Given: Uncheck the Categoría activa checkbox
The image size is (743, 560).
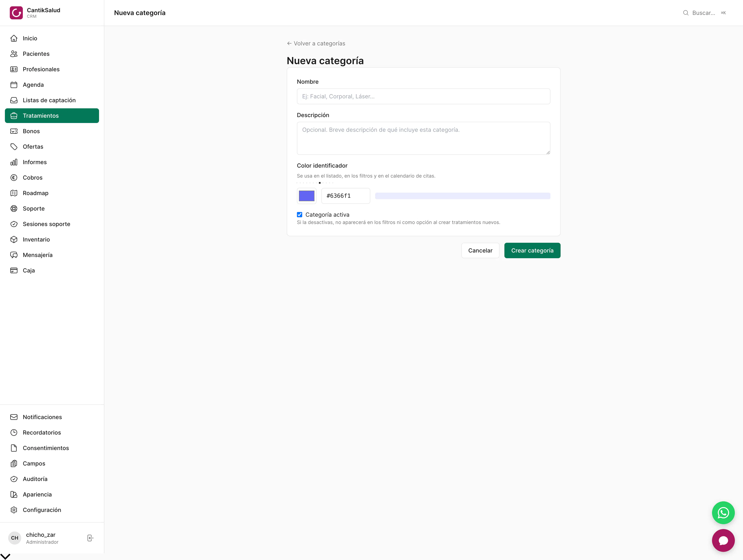Looking at the screenshot, I should (300, 215).
